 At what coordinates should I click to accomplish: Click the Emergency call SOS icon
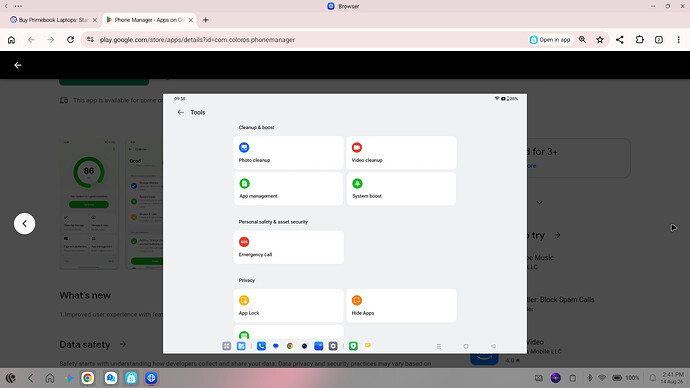point(244,242)
